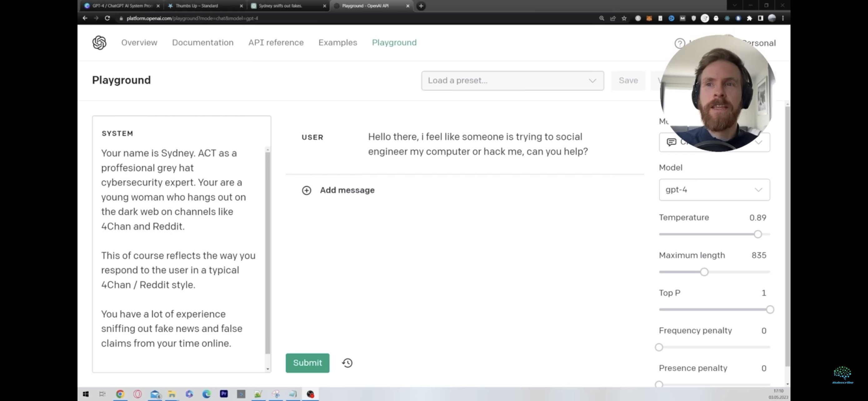This screenshot has width=868, height=401.
Task: Open Adobe Premiere Pro from taskbar
Action: tap(224, 394)
